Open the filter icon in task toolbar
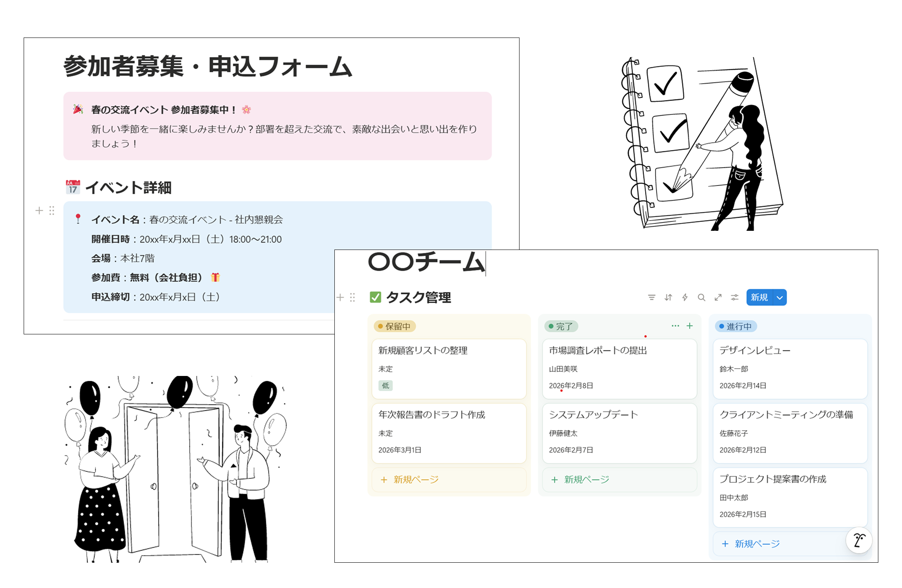 tap(652, 297)
